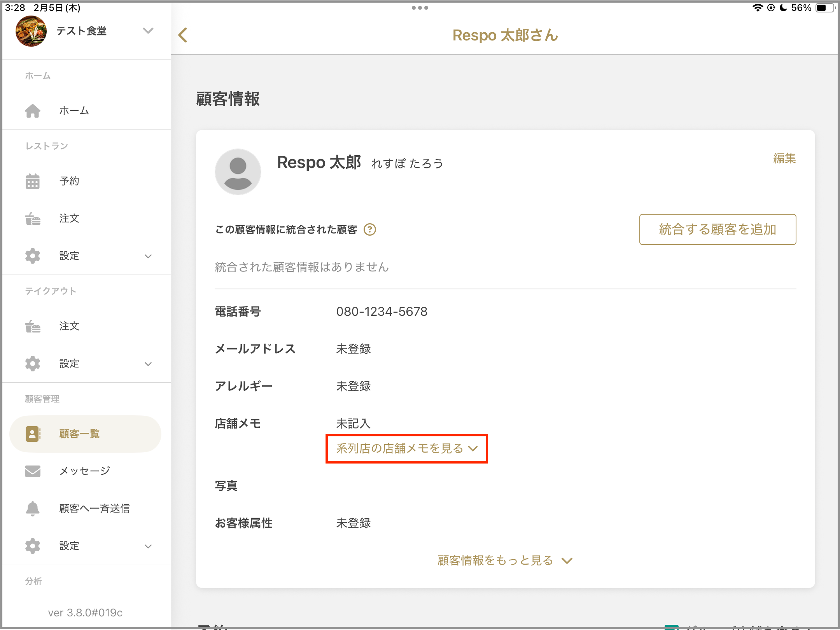Click the Home house icon in sidebar

(33, 111)
